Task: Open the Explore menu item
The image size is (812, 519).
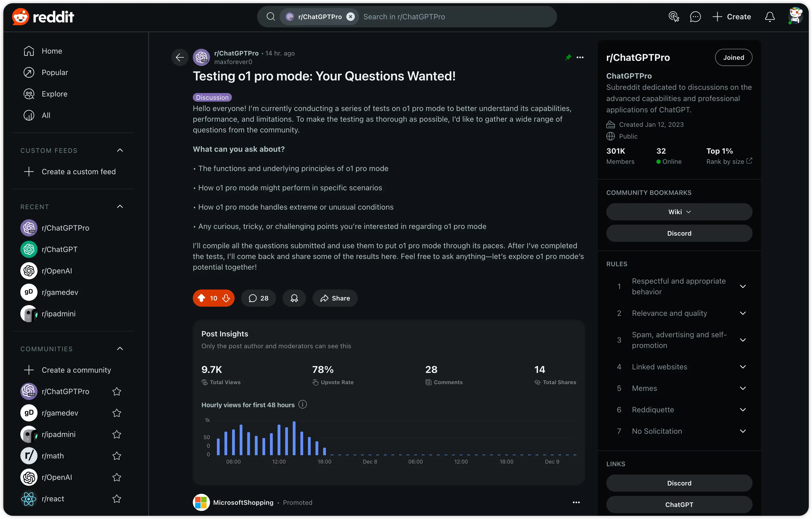Action: click(x=54, y=94)
